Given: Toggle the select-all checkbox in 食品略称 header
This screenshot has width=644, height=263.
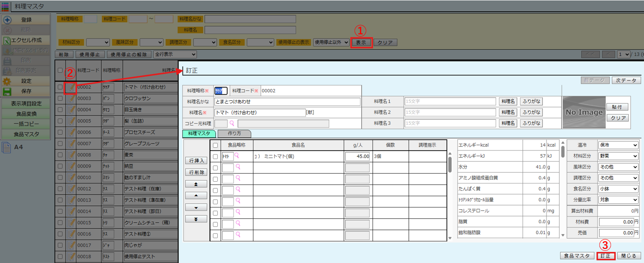Looking at the screenshot, I should [215, 145].
